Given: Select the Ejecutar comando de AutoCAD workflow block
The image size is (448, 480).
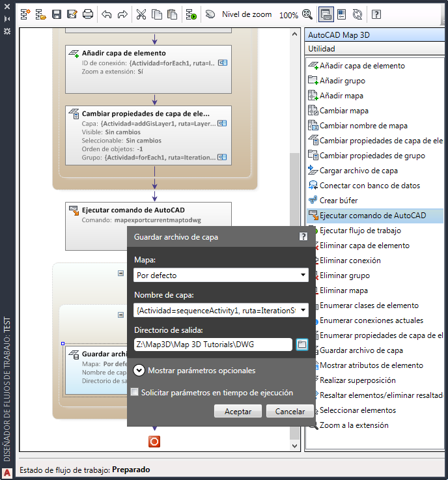Looking at the screenshot, I should click(x=148, y=214).
